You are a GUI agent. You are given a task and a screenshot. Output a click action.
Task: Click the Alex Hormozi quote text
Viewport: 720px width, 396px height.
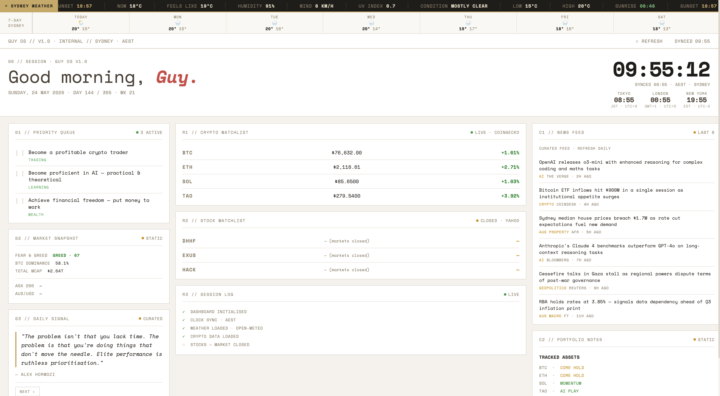[x=92, y=350]
